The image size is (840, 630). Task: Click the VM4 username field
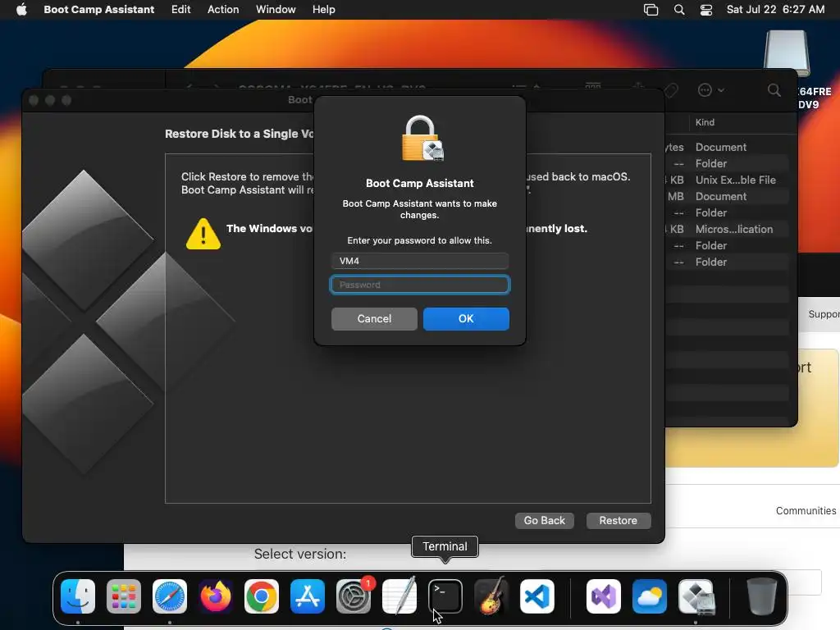pyautogui.click(x=419, y=261)
